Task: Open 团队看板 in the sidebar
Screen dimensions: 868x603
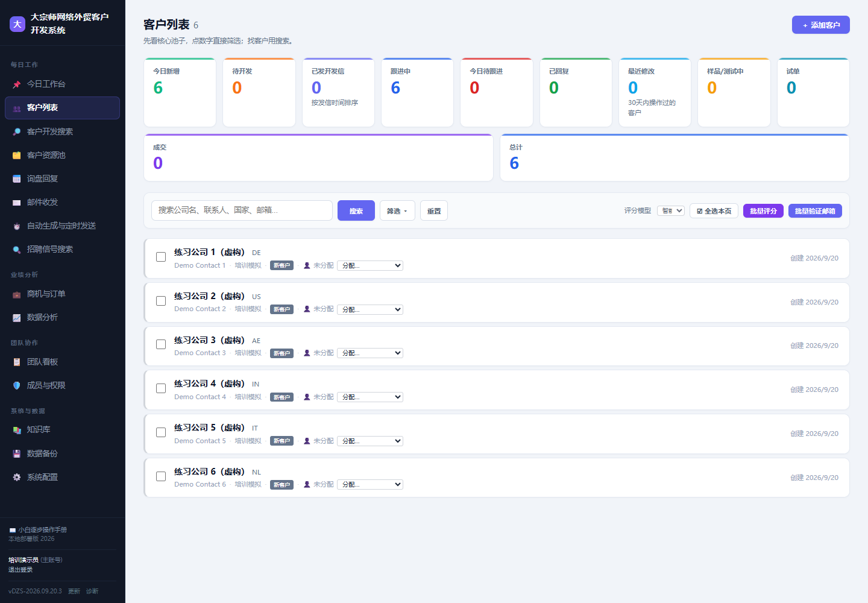Action: pyautogui.click(x=62, y=362)
